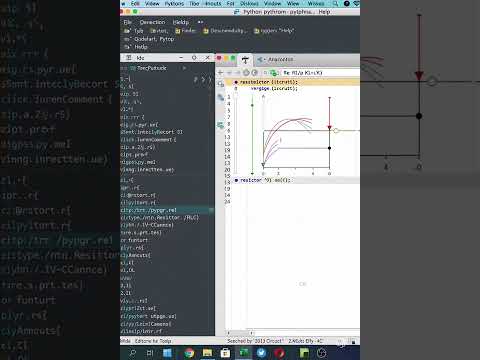
Task: Click into the address field of the light window
Action: tap(320, 73)
